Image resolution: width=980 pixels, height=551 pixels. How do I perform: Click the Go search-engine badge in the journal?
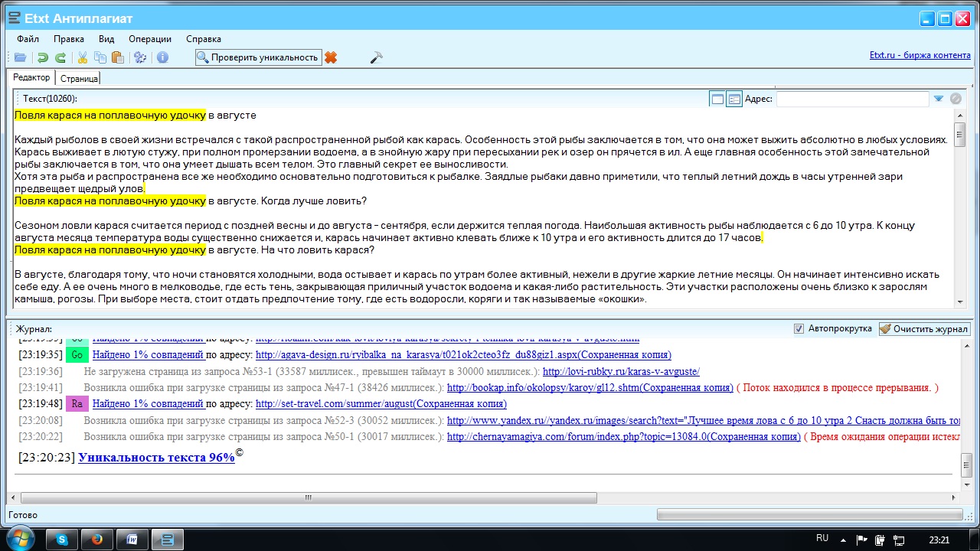pos(77,355)
